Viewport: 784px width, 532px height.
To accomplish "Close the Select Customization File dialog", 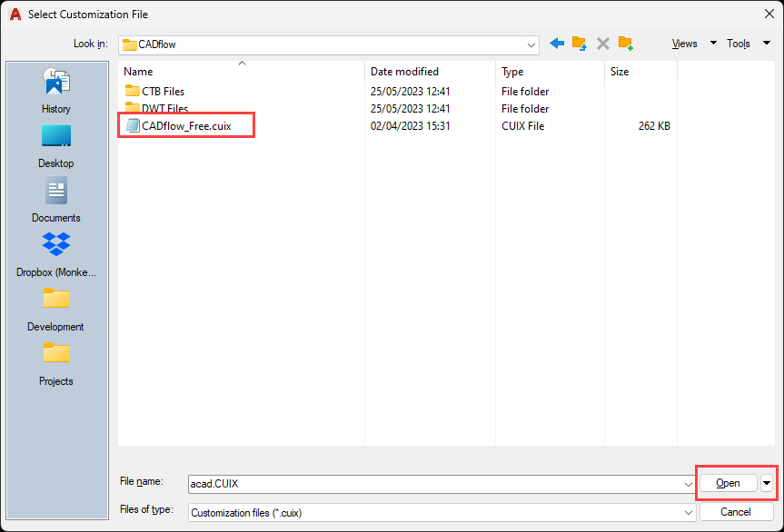I will [x=769, y=14].
